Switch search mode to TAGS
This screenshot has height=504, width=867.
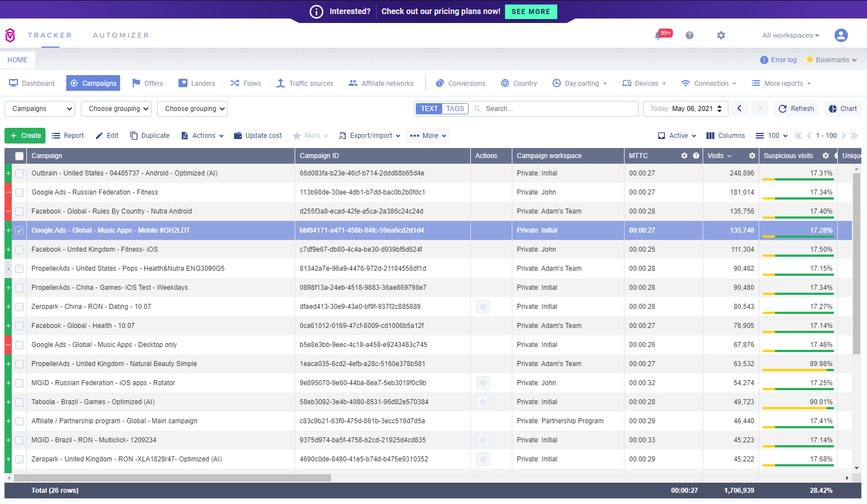pos(455,109)
